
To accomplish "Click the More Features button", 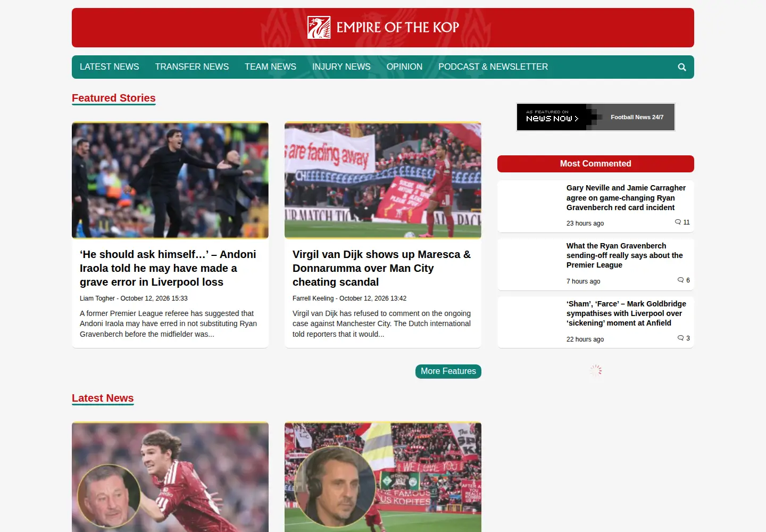I will (448, 371).
